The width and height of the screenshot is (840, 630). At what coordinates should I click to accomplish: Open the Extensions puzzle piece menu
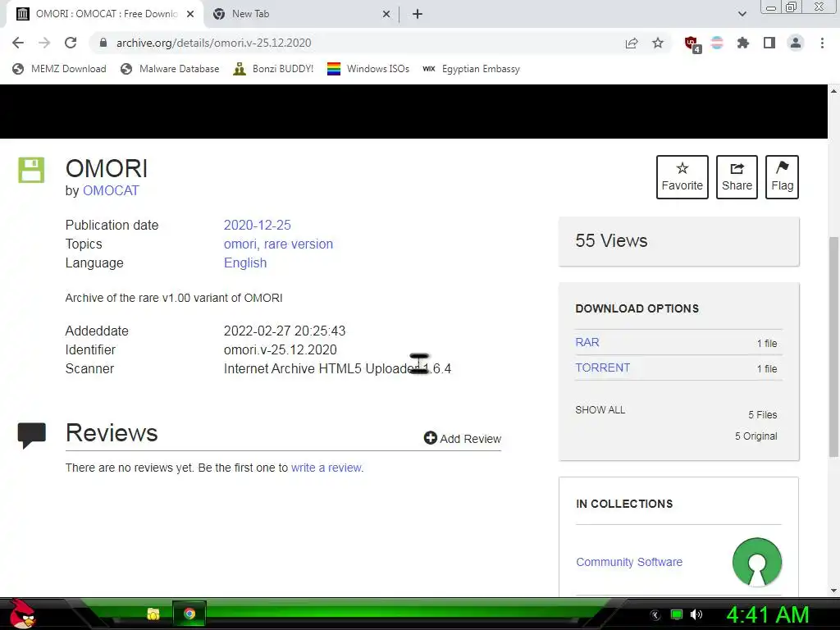(x=743, y=43)
